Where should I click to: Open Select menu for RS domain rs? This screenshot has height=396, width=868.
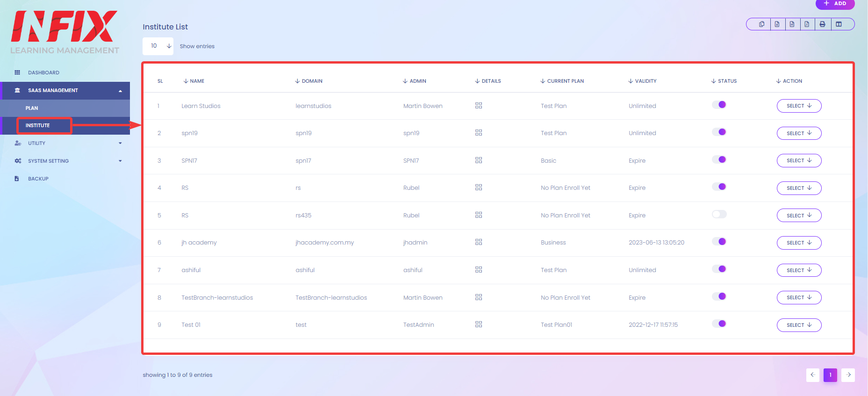pos(799,188)
